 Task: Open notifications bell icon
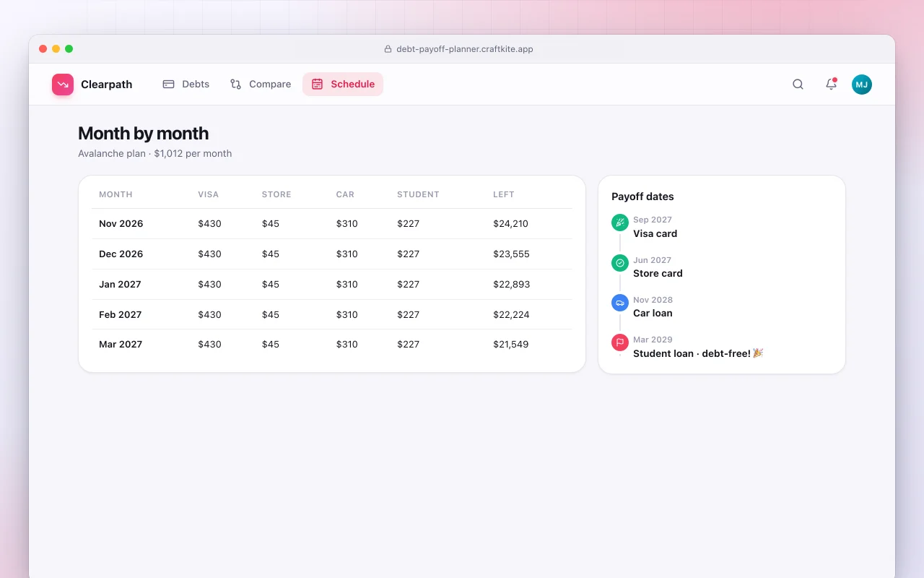[831, 85]
